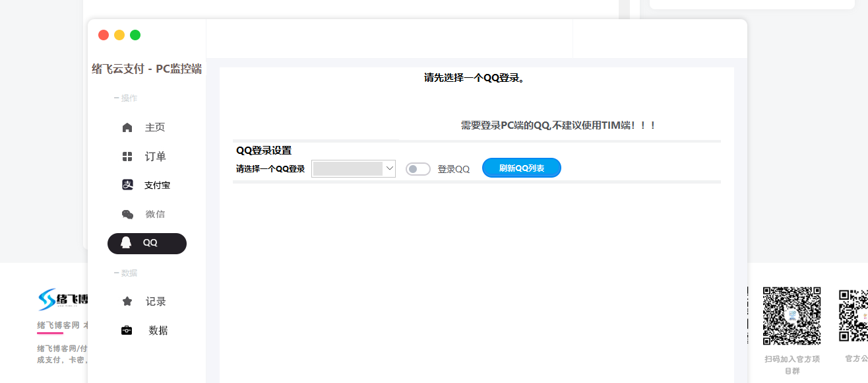Click the 订单 grid icon in sidebar

tap(127, 156)
